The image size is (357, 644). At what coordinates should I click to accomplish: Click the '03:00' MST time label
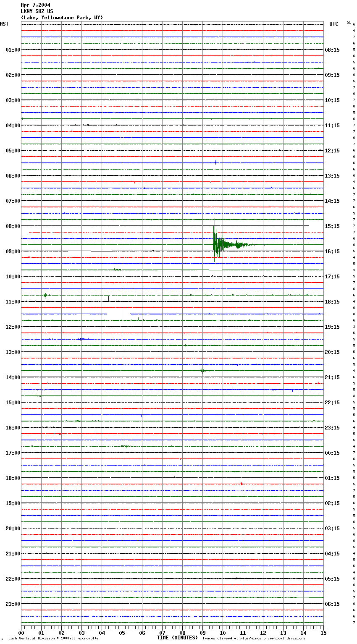point(13,100)
